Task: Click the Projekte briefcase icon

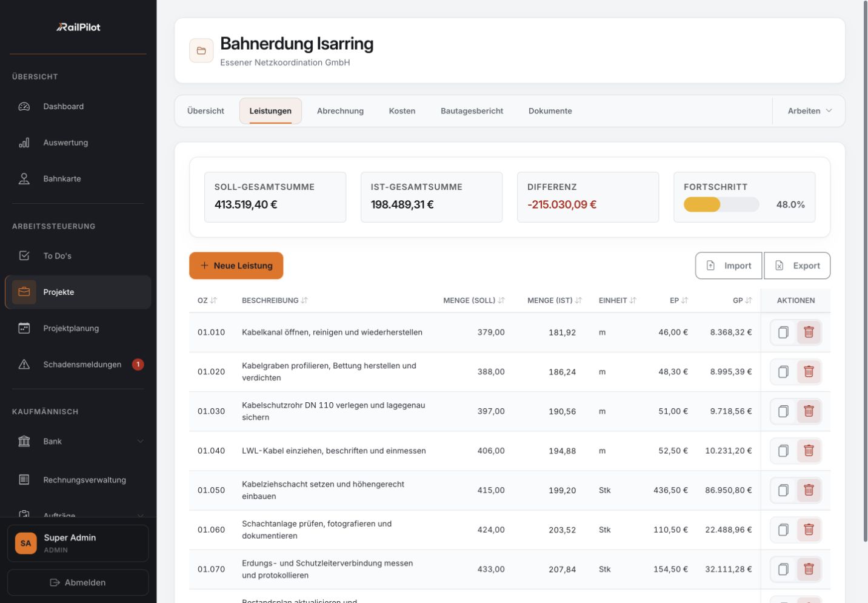Action: click(x=24, y=292)
